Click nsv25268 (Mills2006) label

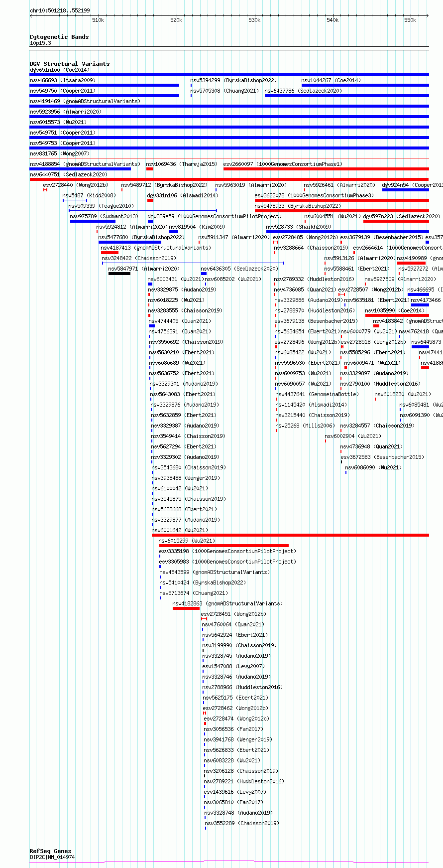point(305,426)
